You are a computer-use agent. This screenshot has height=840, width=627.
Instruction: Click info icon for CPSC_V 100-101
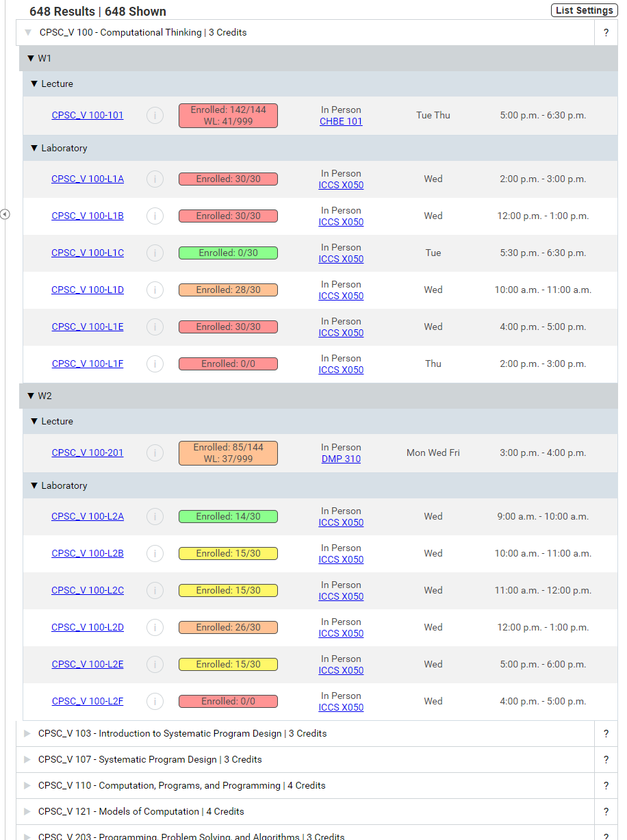pyautogui.click(x=155, y=116)
